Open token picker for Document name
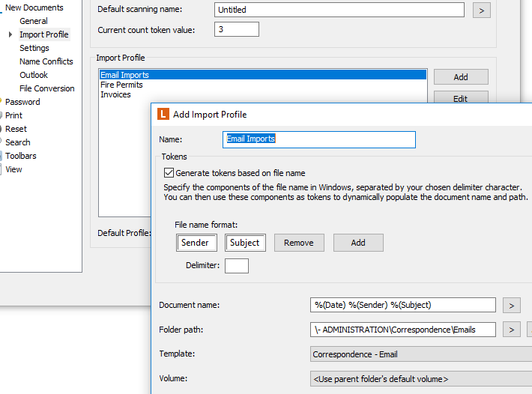The image size is (532, 394). [x=510, y=305]
